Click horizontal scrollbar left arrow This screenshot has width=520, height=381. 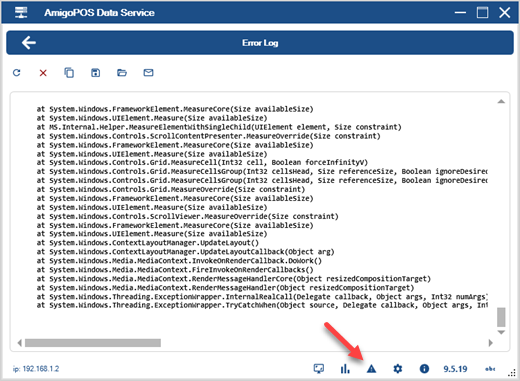pyautogui.click(x=20, y=343)
